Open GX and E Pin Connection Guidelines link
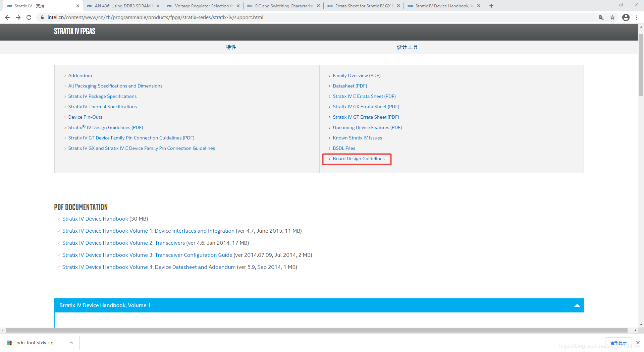 [x=142, y=148]
